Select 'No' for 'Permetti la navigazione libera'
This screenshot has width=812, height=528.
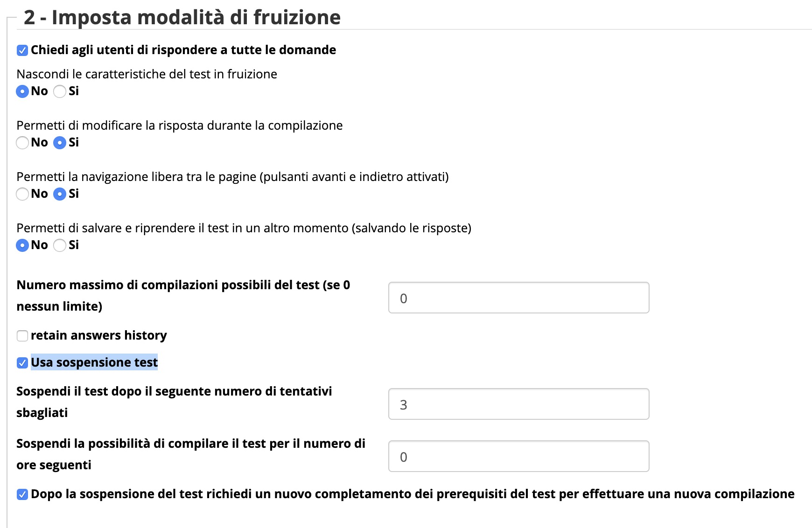(22, 194)
